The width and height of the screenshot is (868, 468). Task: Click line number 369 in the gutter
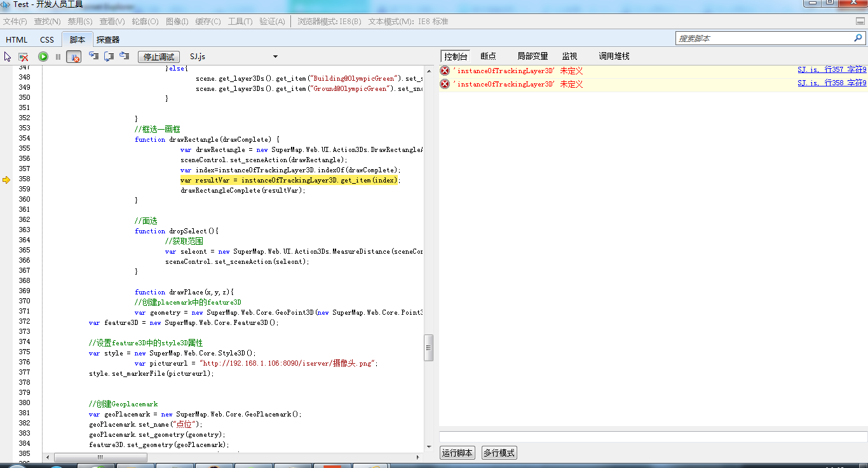pyautogui.click(x=24, y=291)
